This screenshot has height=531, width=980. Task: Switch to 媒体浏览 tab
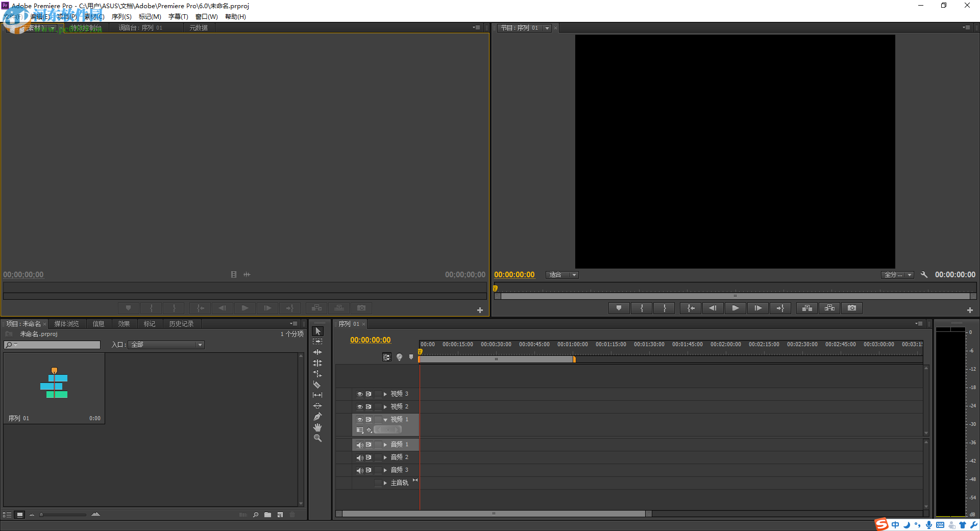pos(66,324)
